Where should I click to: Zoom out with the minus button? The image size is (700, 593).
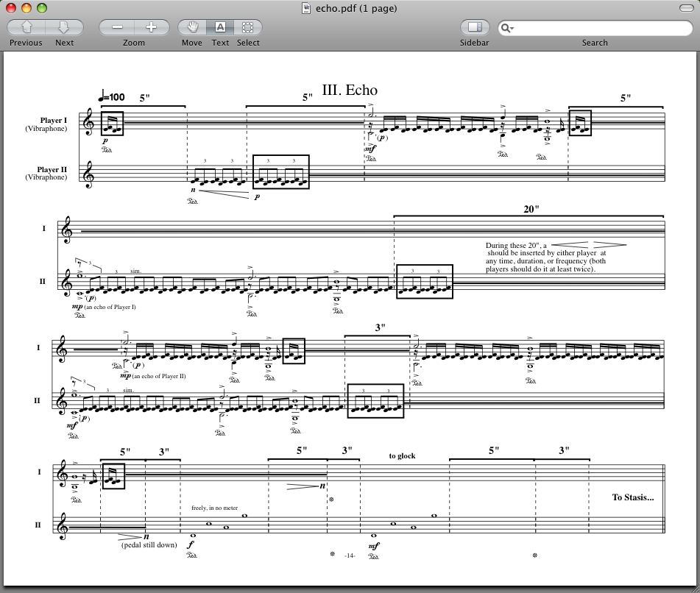coord(117,27)
